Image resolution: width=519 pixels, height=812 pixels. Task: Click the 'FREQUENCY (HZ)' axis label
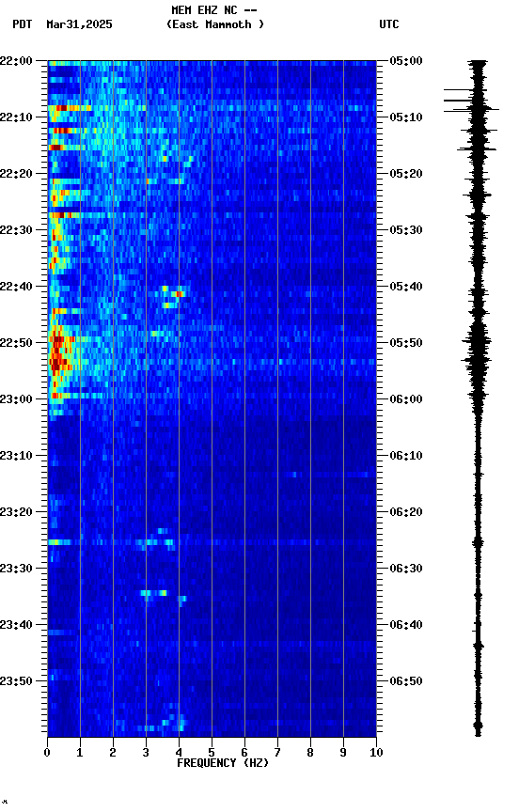(223, 763)
